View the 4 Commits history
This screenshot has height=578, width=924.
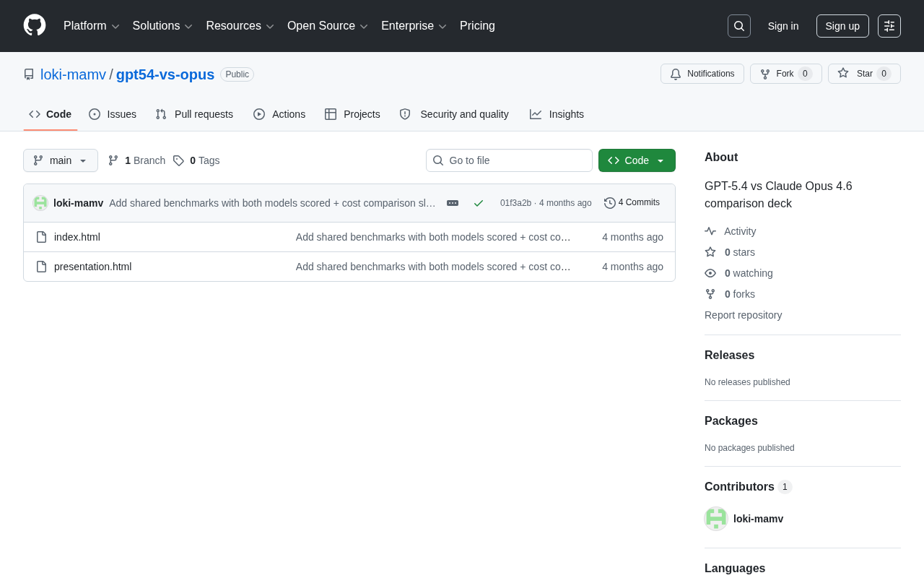(632, 203)
